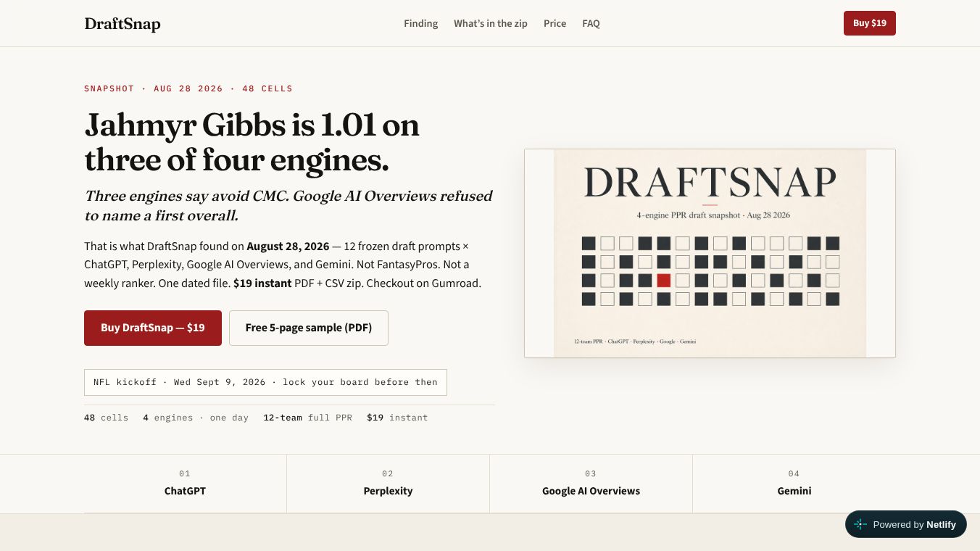
Task: Click the red highlighted cell in cover grid
Action: click(x=664, y=281)
